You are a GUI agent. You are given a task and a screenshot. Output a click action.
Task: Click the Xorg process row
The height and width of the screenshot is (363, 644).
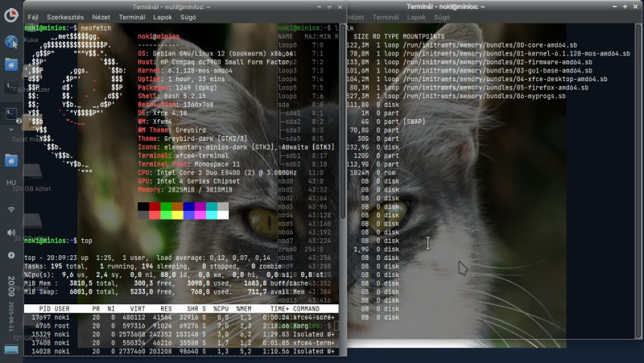180,326
